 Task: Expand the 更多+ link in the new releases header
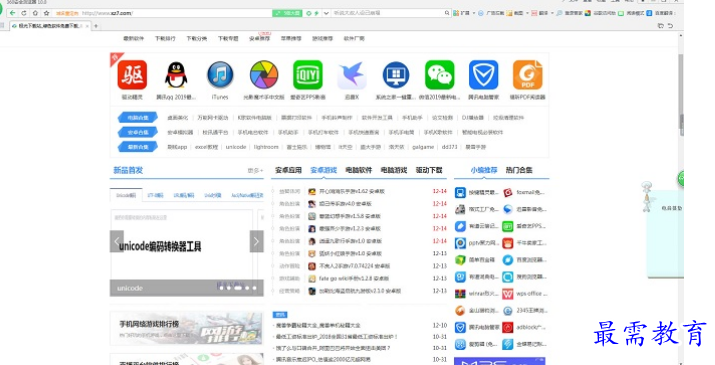(255, 170)
